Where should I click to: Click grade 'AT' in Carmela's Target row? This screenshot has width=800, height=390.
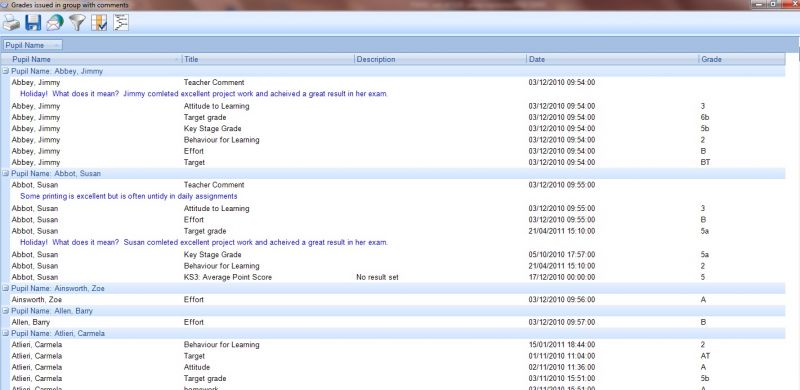pyautogui.click(x=705, y=356)
